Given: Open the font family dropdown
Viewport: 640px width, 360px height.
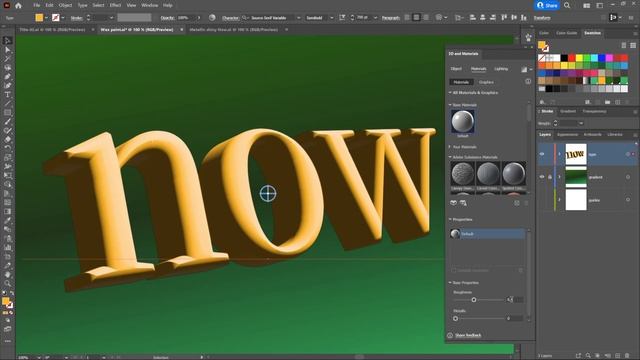Looking at the screenshot, I should 298,18.
